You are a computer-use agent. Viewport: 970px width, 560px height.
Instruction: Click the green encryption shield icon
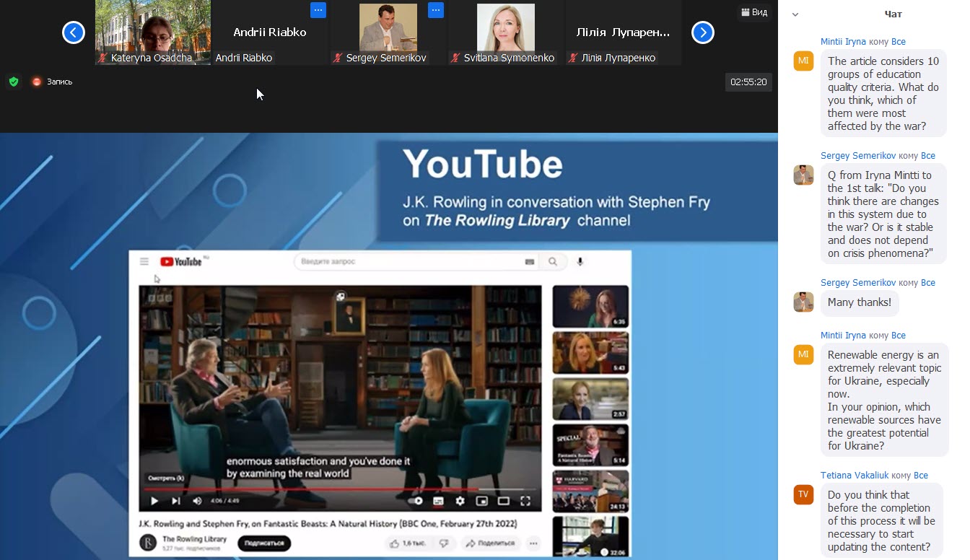13,82
